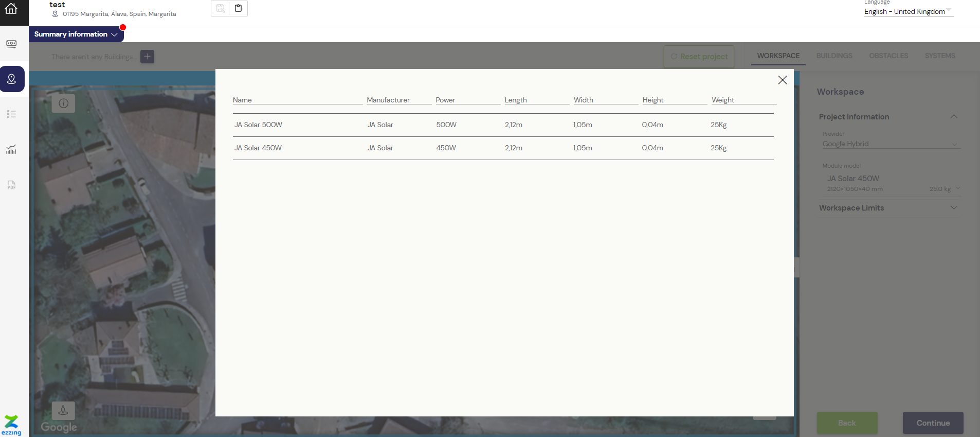Select the location pin sidebar icon
Viewport: 980px width, 437px height.
(x=12, y=79)
